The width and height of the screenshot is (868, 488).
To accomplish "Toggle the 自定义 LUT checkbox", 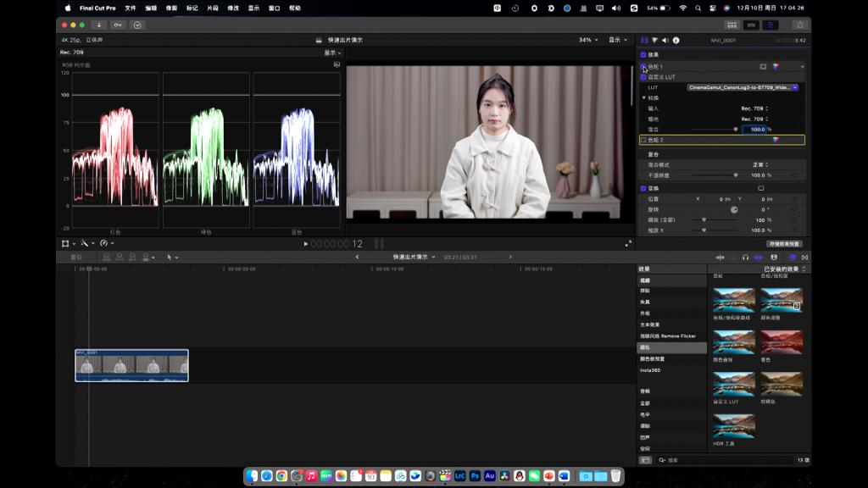I will 643,77.
